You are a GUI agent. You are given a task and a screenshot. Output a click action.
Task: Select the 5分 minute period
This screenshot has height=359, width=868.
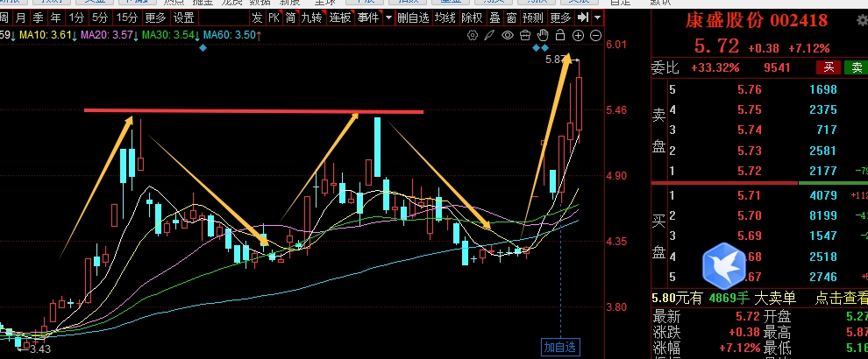(x=100, y=18)
